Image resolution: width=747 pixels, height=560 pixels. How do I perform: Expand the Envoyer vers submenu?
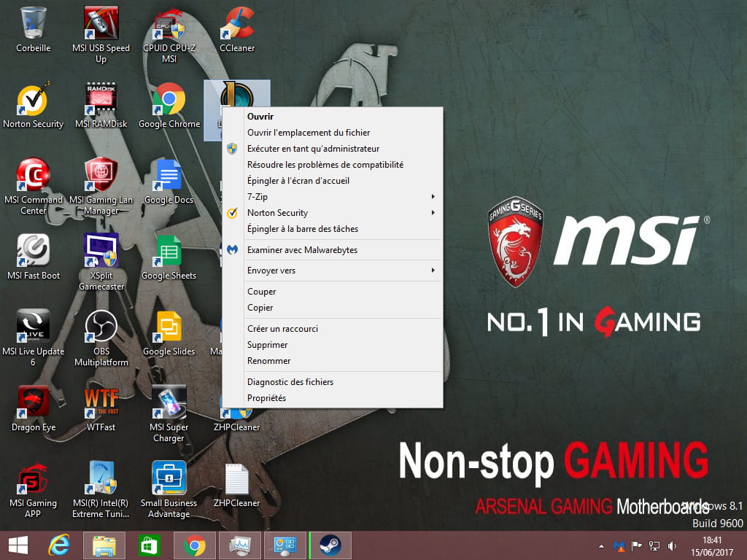[333, 271]
